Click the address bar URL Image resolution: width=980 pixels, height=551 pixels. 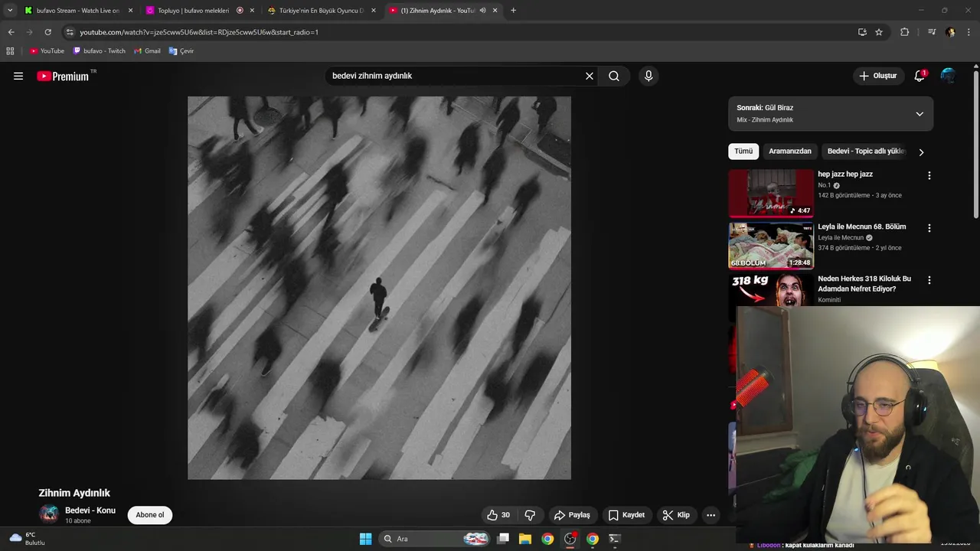[x=199, y=32]
